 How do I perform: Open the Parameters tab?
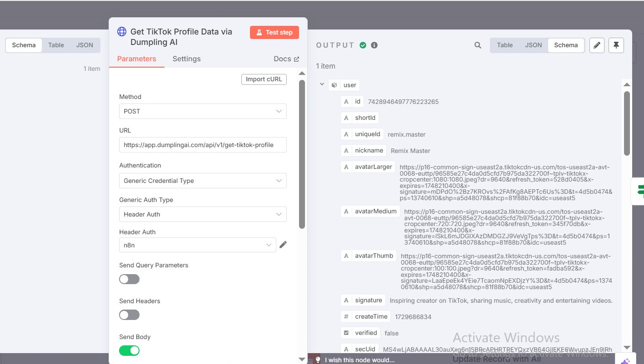click(136, 59)
